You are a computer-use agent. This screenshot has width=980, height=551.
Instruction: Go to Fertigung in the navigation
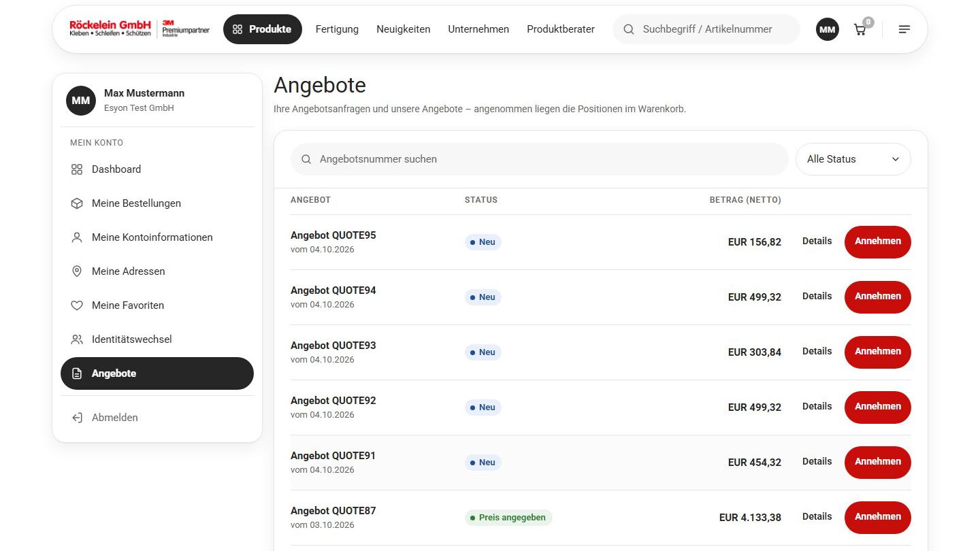337,29
